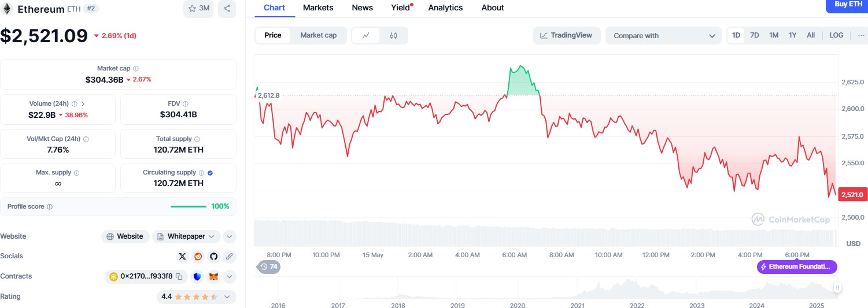Screen dimensions: 868x308
Task: Open the Analytics tab
Action: point(445,8)
